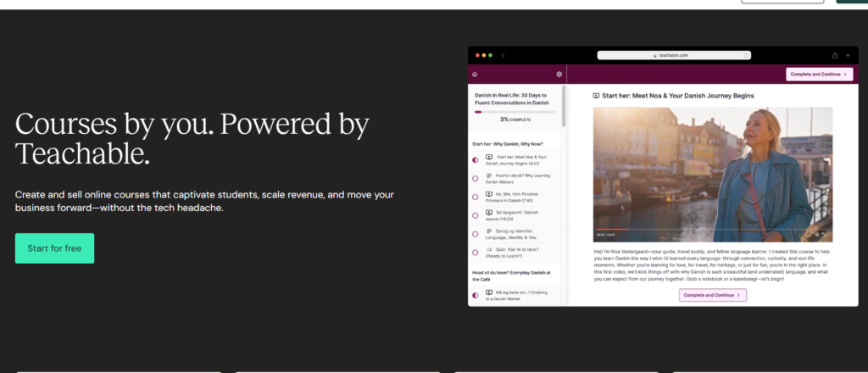Screen dimensions: 868x373
Task: Click the video progress bar
Action: point(678,230)
